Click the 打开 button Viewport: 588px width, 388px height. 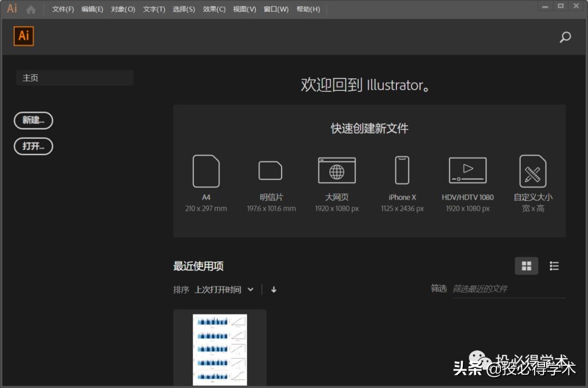33,146
